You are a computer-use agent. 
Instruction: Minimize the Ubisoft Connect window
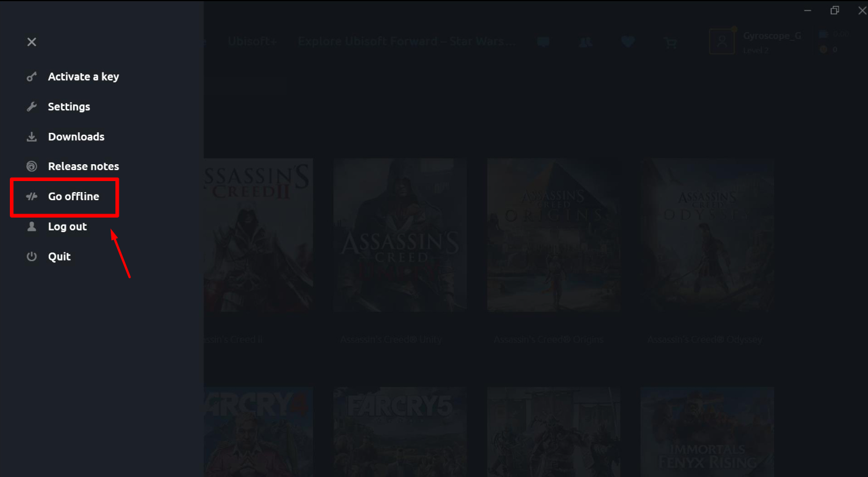[x=808, y=10]
